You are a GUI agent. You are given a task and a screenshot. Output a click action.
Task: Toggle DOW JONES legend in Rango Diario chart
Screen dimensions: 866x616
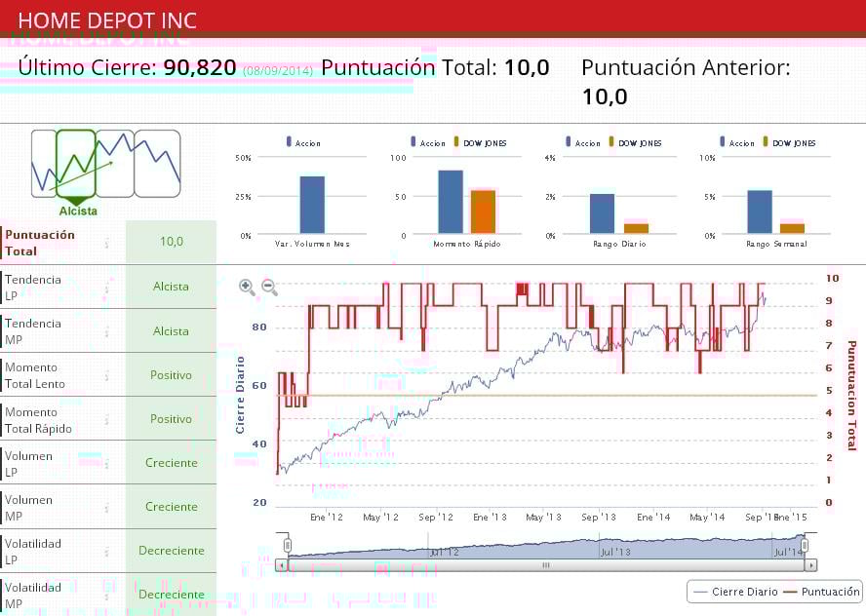[635, 142]
